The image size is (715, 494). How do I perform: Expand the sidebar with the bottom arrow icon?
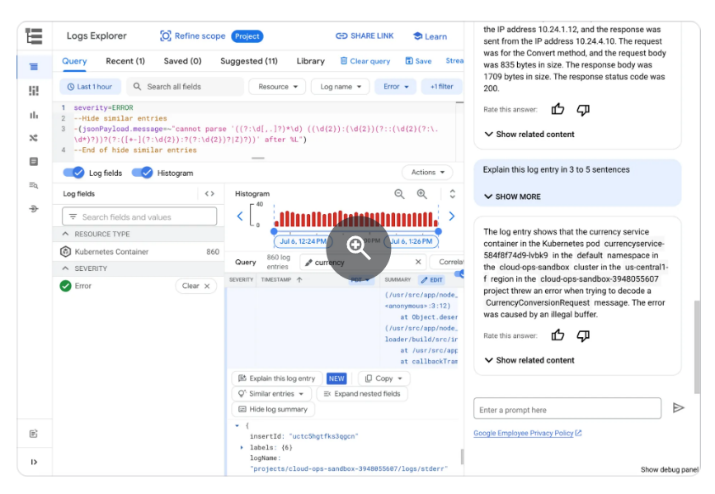(34, 462)
